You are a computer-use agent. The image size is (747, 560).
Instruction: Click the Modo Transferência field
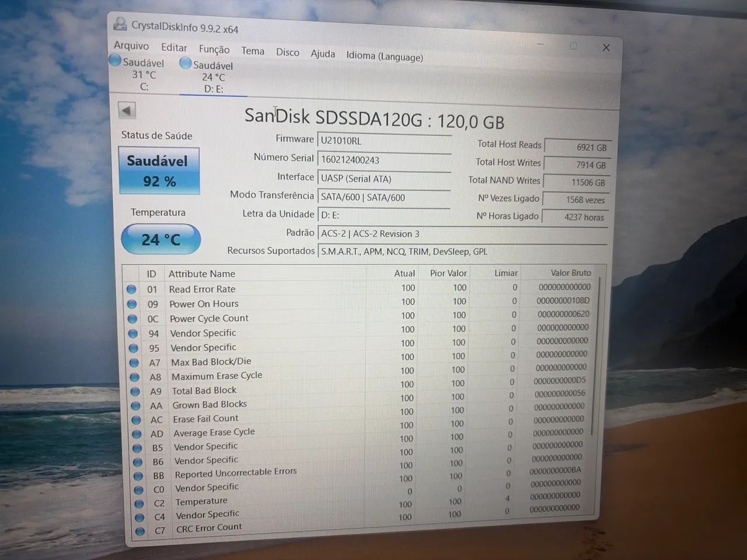(384, 198)
